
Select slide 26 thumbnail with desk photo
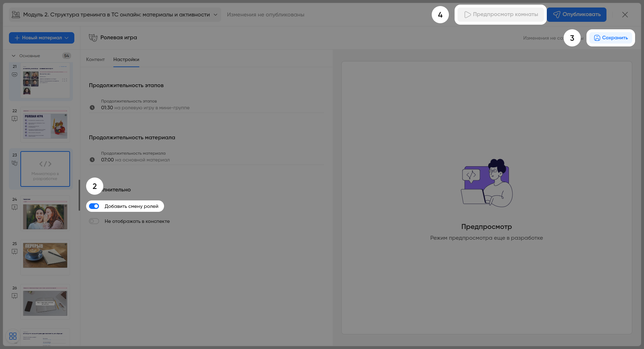(45, 302)
